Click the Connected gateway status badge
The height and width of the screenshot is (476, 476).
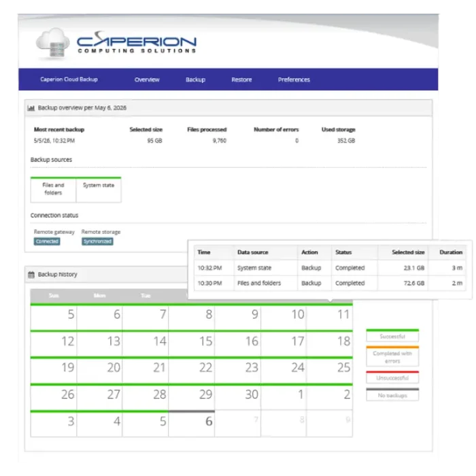[x=47, y=241]
